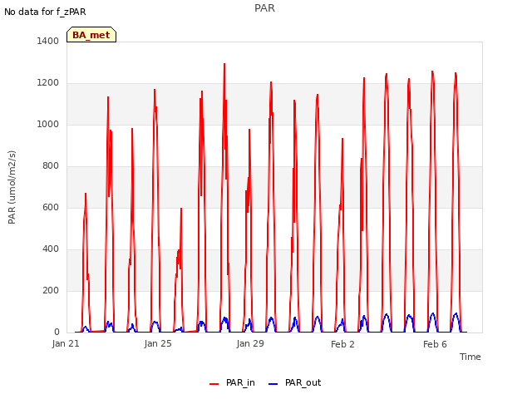Screen dimensions: 532x399
Task: Click the 0 y-axis tick label
Action: (x=57, y=332)
